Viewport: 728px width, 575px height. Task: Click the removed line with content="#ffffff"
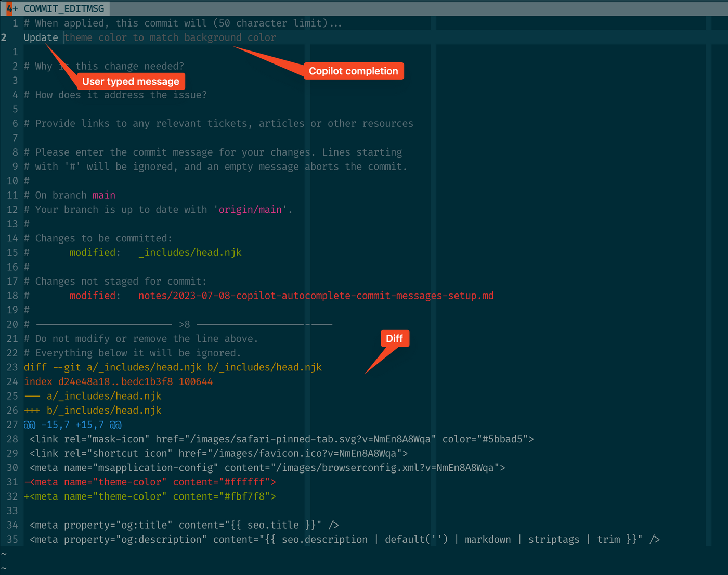(150, 482)
